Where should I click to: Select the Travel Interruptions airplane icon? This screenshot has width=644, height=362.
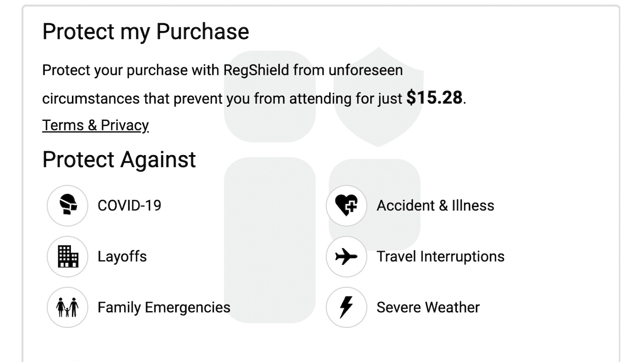click(x=346, y=256)
